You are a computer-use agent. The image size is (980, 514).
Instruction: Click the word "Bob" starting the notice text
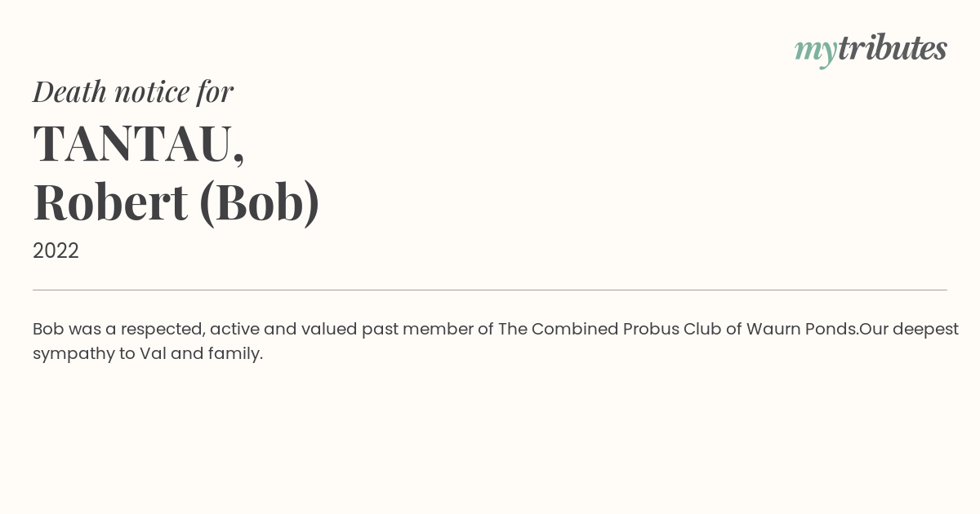[x=48, y=329]
